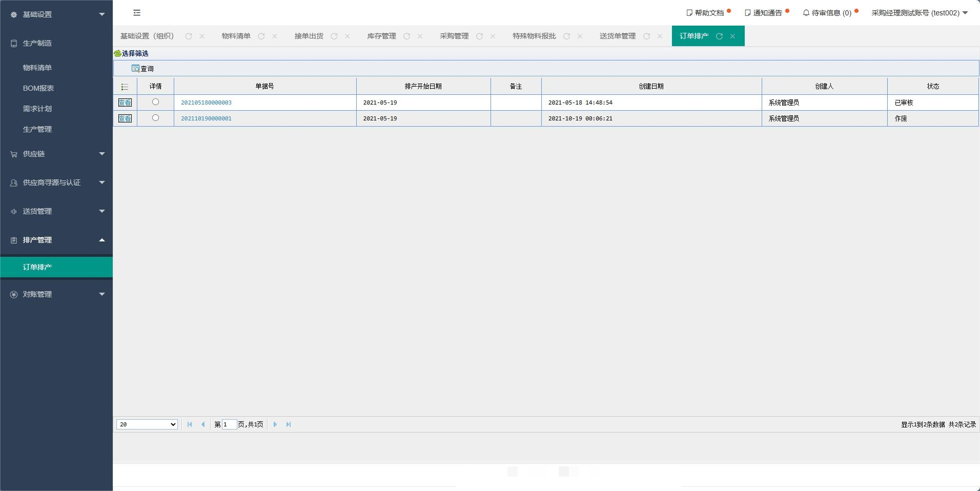Go to the first page

(x=190, y=424)
